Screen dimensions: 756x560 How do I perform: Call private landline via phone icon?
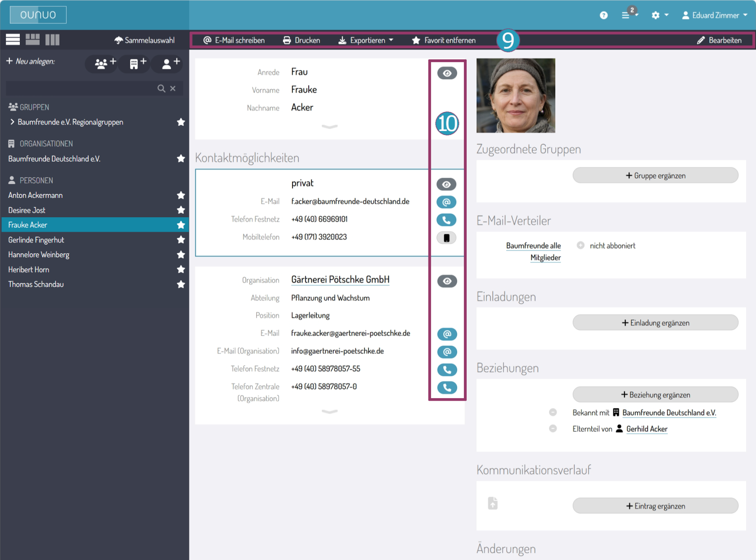446,220
